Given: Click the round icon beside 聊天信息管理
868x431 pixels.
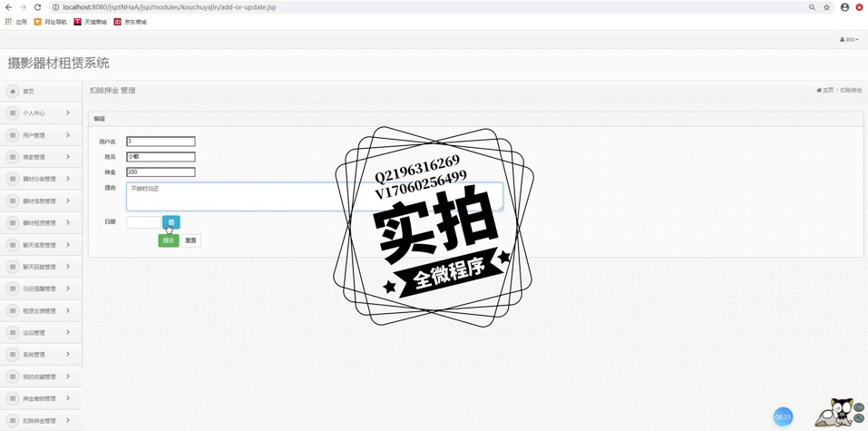Looking at the screenshot, I should tap(12, 245).
